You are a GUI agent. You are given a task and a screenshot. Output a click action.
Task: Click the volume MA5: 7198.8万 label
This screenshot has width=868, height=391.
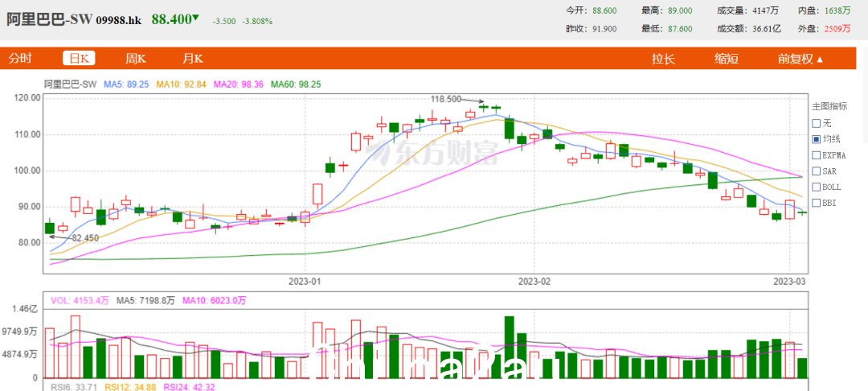(x=145, y=301)
